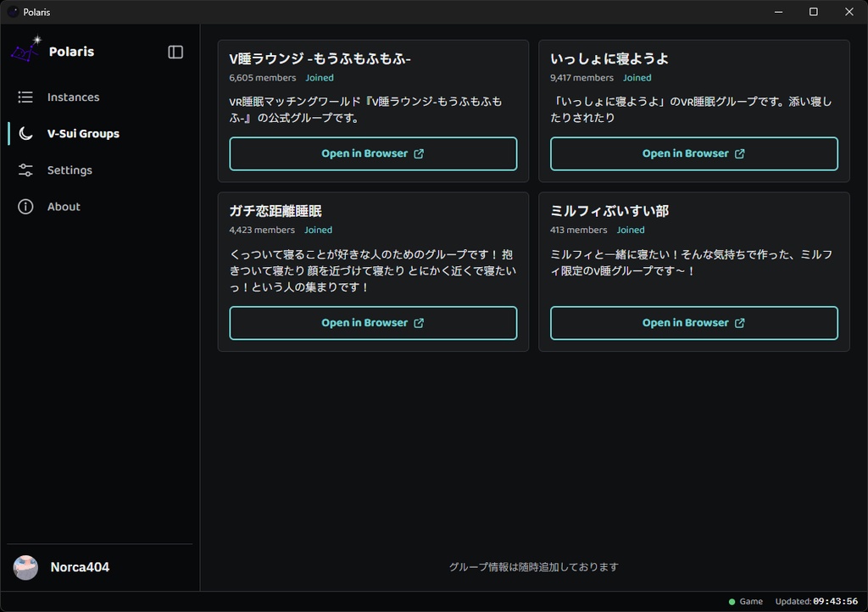The width and height of the screenshot is (868, 612).
Task: Click the 9,417 members count
Action: click(x=581, y=78)
